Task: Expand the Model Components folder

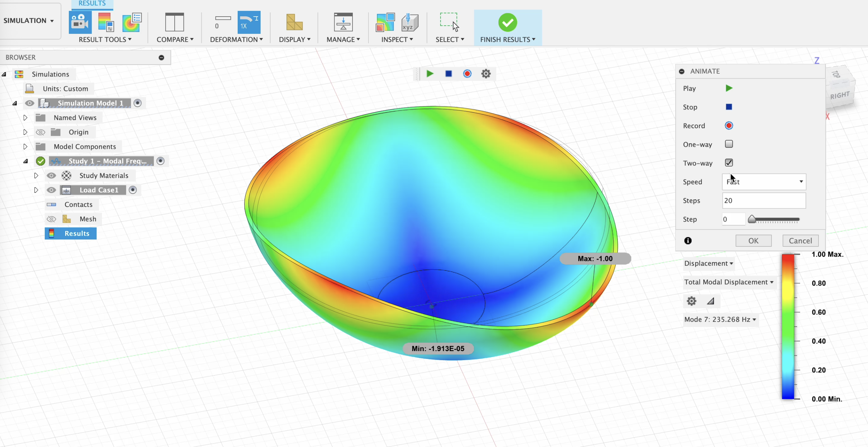Action: click(25, 146)
